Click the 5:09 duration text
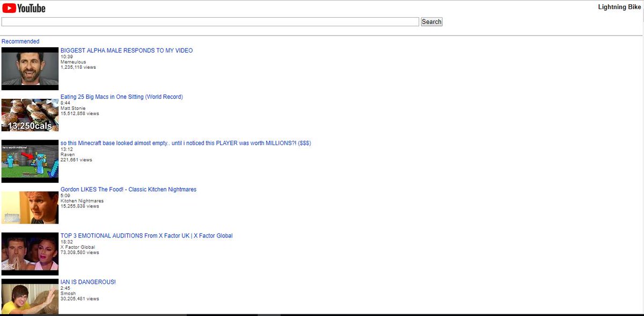The width and height of the screenshot is (644, 316). click(x=65, y=195)
